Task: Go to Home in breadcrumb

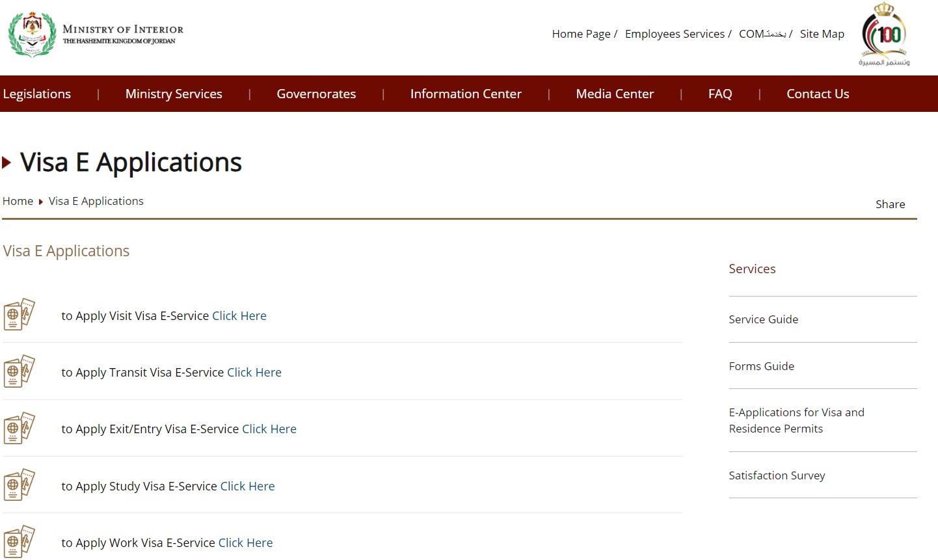Action: 18,202
